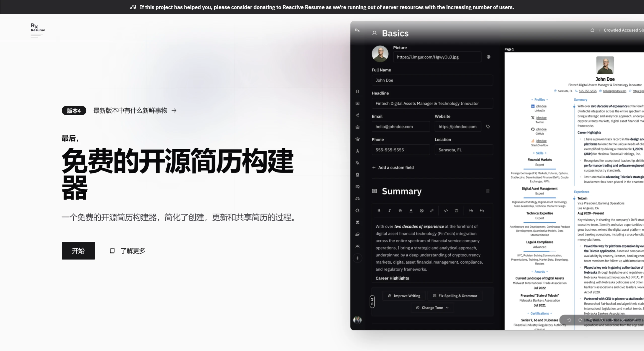Open Profiles section via share icon
Viewport: 644px width, 351px height.
pyautogui.click(x=357, y=115)
